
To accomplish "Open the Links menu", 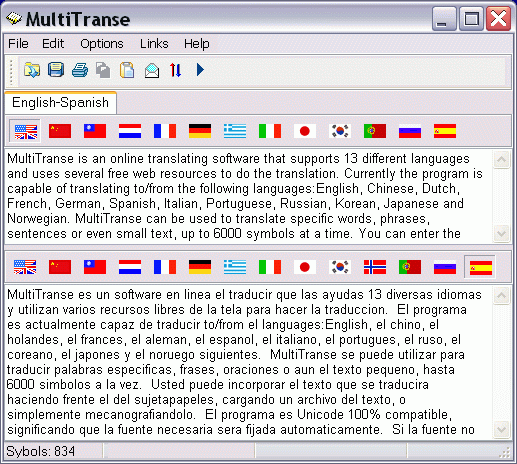I will click(x=154, y=44).
